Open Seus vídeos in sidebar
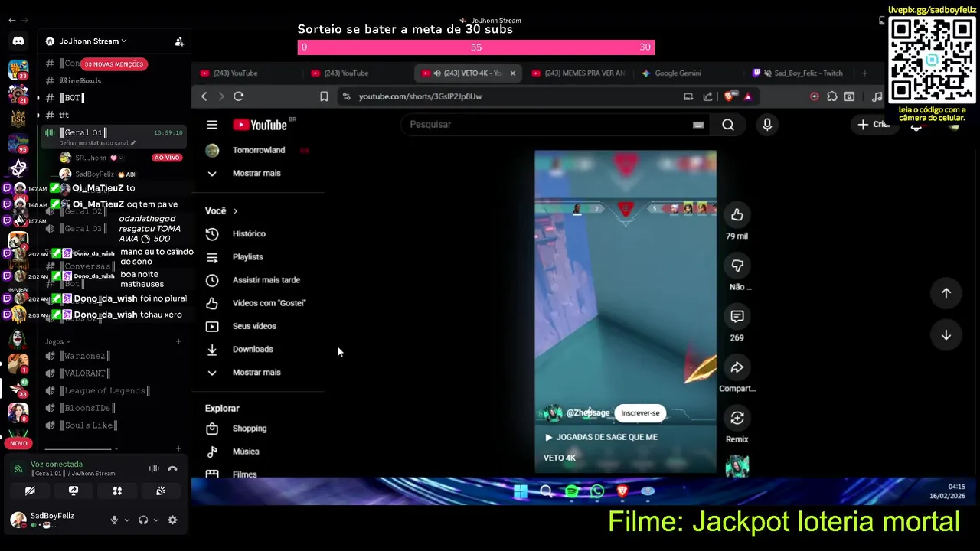 point(254,326)
